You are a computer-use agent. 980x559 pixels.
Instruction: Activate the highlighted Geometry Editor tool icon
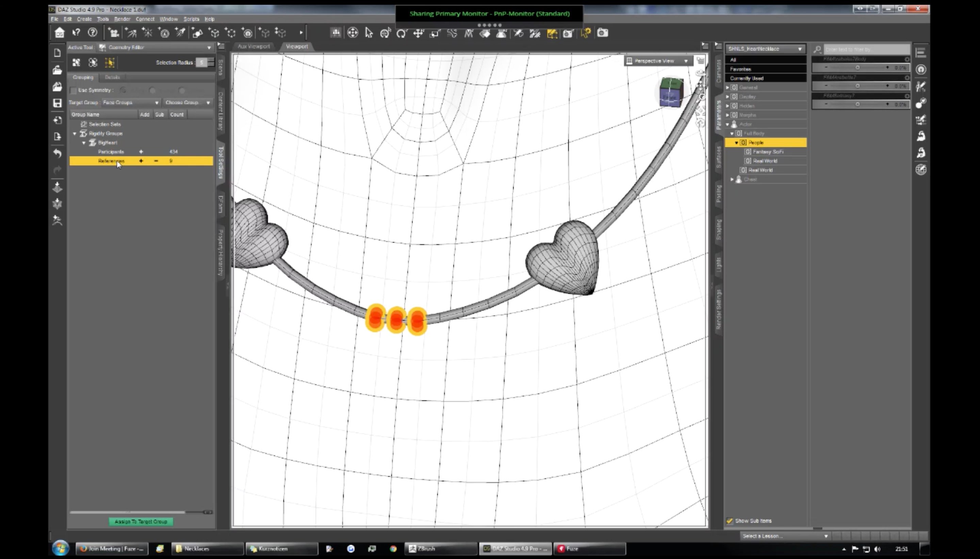552,33
